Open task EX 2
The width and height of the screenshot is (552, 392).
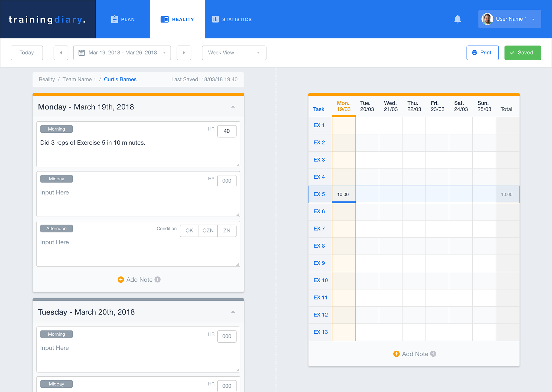click(x=319, y=142)
